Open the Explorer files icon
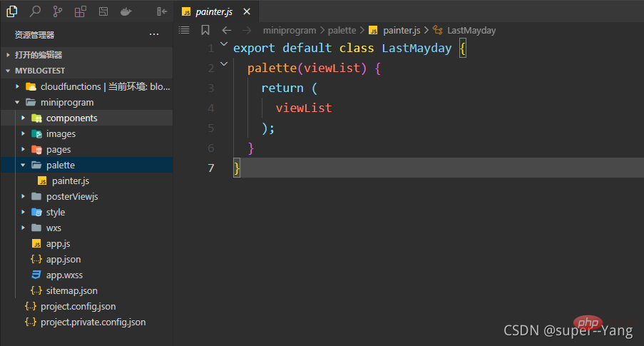 point(12,11)
